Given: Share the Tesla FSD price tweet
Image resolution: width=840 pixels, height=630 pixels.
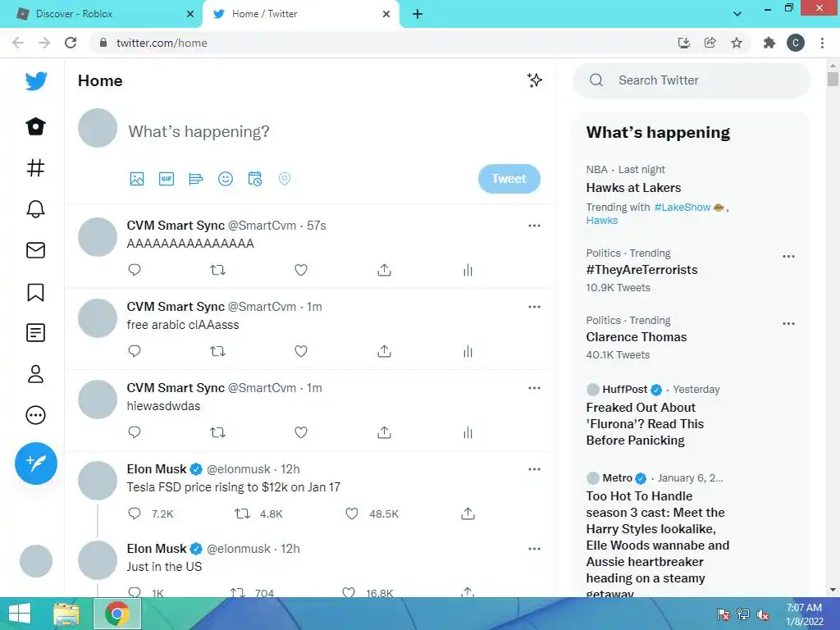Looking at the screenshot, I should [468, 514].
